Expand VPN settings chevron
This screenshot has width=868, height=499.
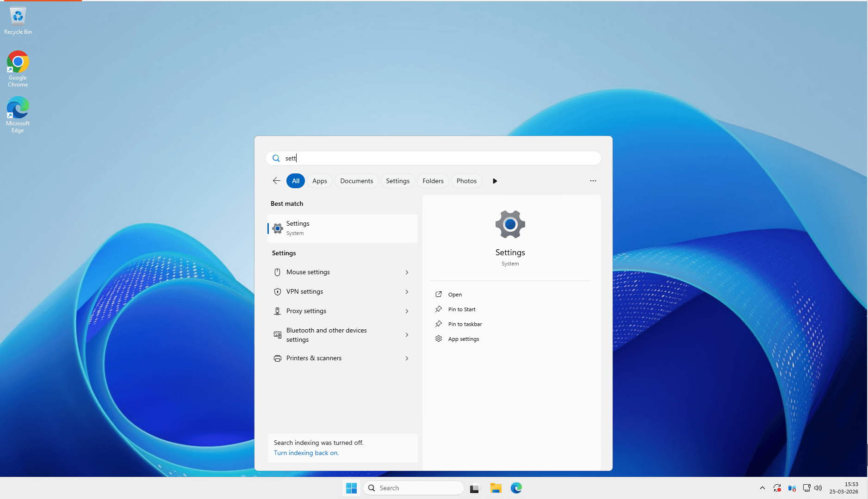407,292
